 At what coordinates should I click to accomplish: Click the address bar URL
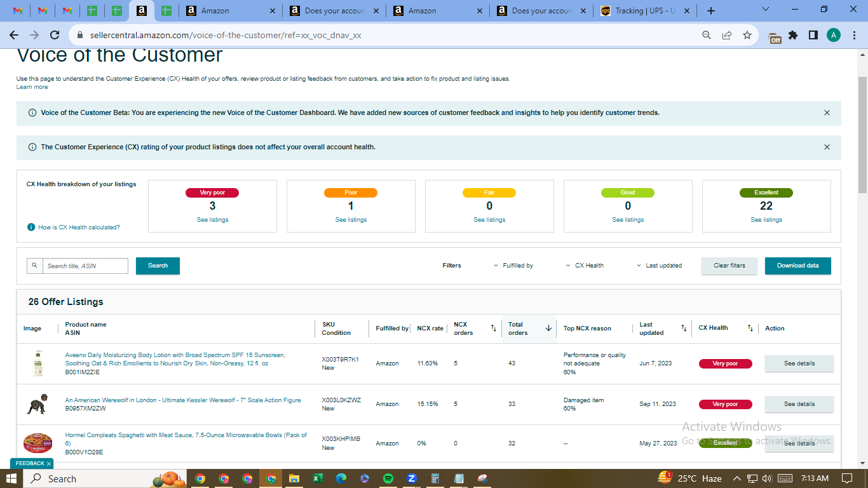tap(226, 36)
